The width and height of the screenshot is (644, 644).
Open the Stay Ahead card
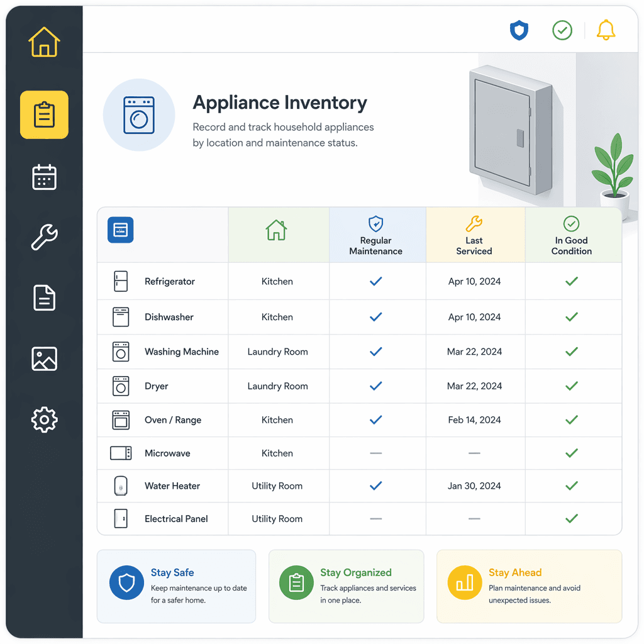[x=530, y=586]
